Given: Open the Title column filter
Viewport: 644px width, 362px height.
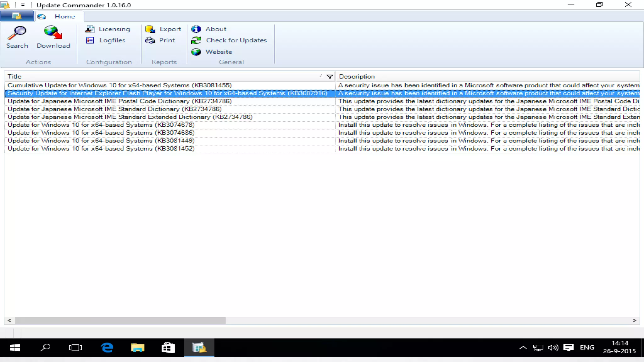Looking at the screenshot, I should click(x=330, y=76).
